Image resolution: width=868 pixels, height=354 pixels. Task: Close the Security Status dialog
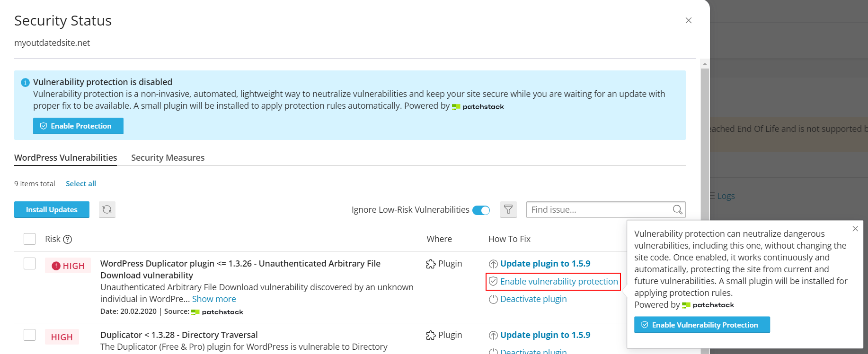tap(688, 20)
